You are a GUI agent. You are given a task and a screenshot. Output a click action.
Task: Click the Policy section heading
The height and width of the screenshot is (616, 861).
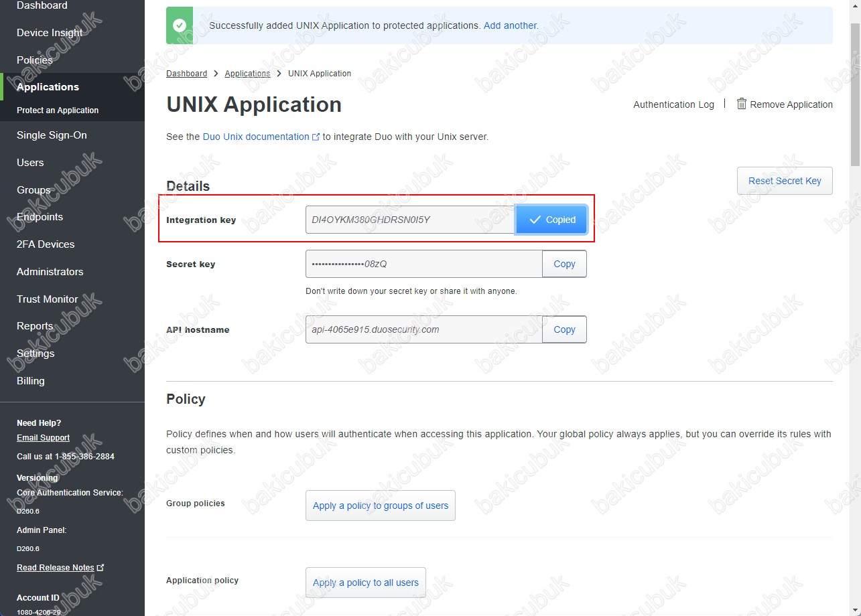186,399
